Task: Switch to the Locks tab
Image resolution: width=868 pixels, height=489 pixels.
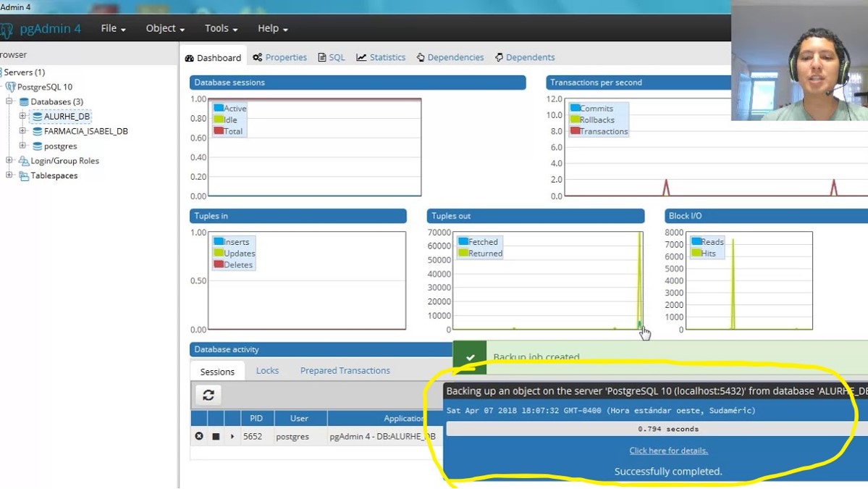Action: point(267,370)
